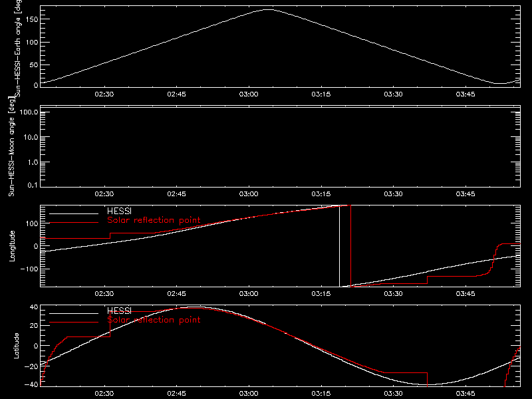The height and width of the screenshot is (399, 532).
Task: Click 03:00 time tick under Moon angle plot
Action: tap(249, 194)
